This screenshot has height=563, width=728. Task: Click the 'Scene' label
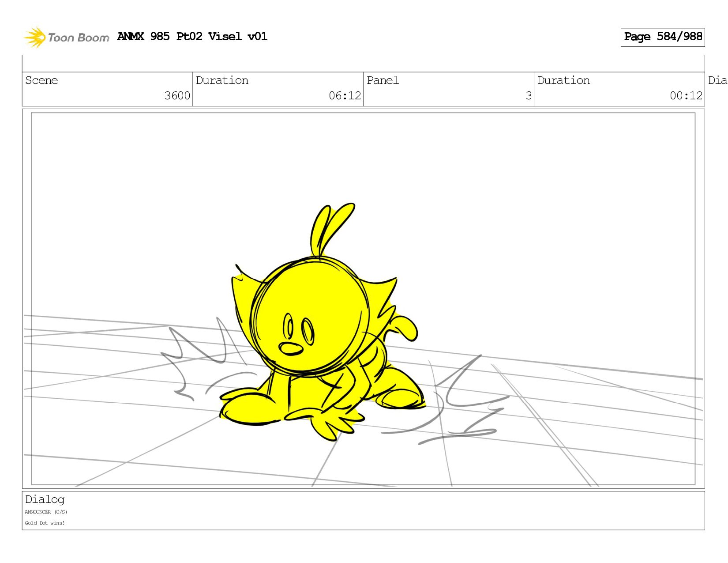tap(41, 80)
